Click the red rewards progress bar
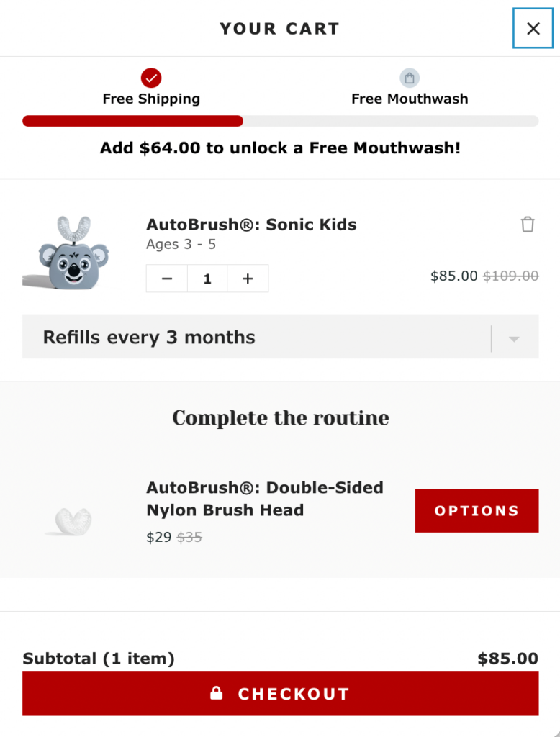 133,121
